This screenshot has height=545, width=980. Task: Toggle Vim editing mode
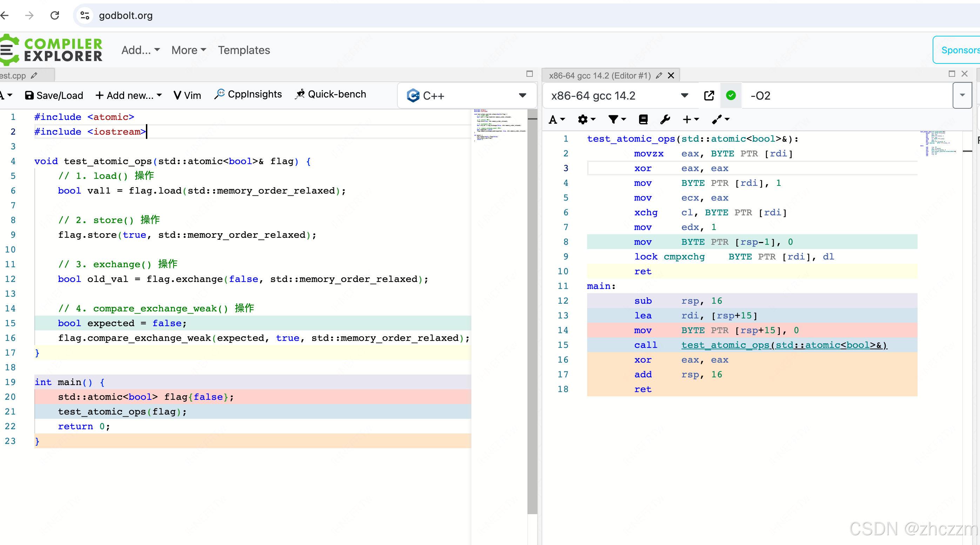187,95
